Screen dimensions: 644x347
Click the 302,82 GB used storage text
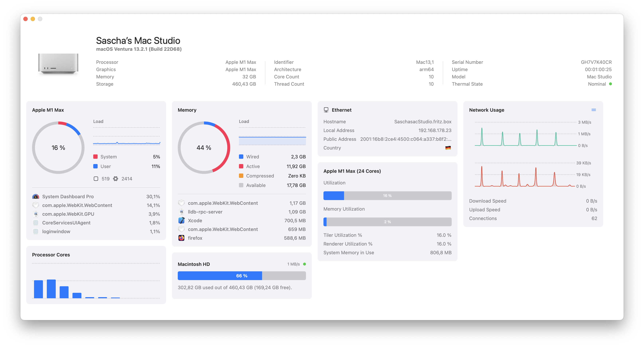click(x=235, y=288)
